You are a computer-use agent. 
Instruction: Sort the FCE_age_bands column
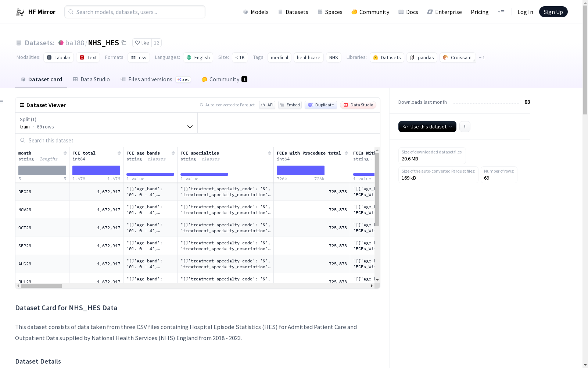point(173,153)
